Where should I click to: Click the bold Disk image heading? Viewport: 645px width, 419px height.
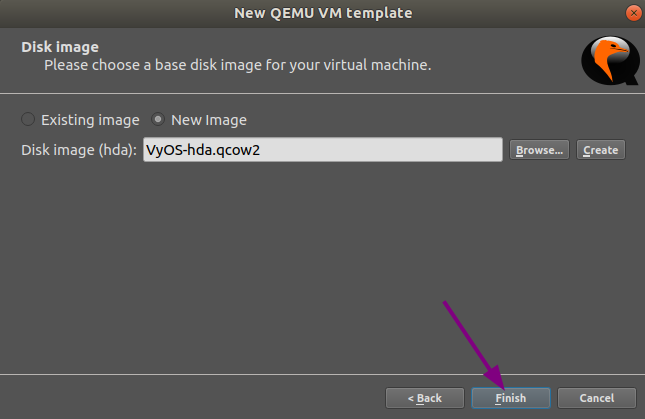(59, 47)
